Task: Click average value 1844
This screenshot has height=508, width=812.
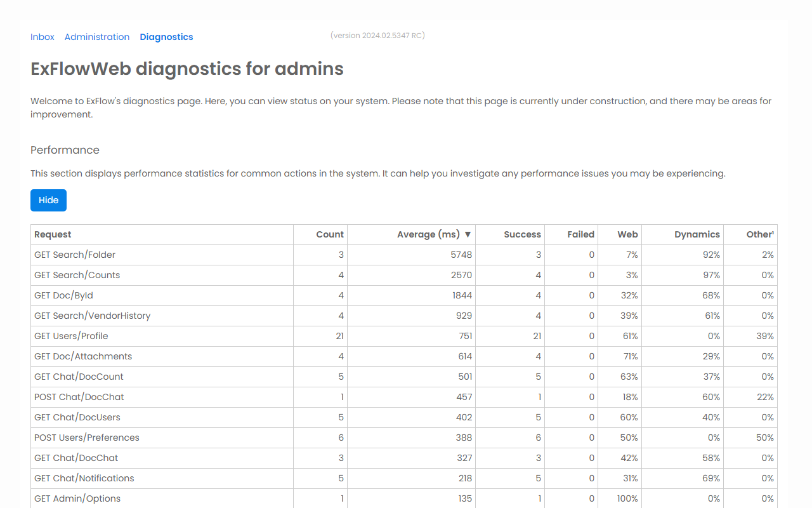Action: click(462, 295)
